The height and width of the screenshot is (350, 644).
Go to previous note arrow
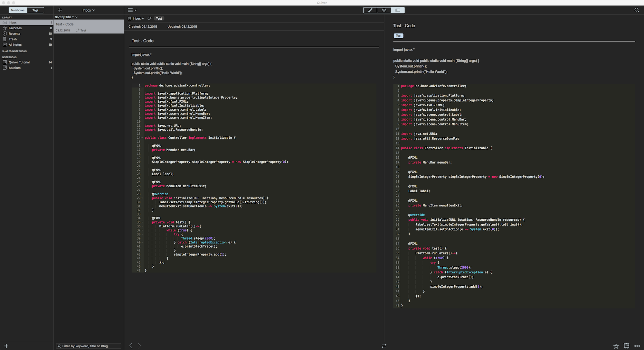tap(131, 346)
